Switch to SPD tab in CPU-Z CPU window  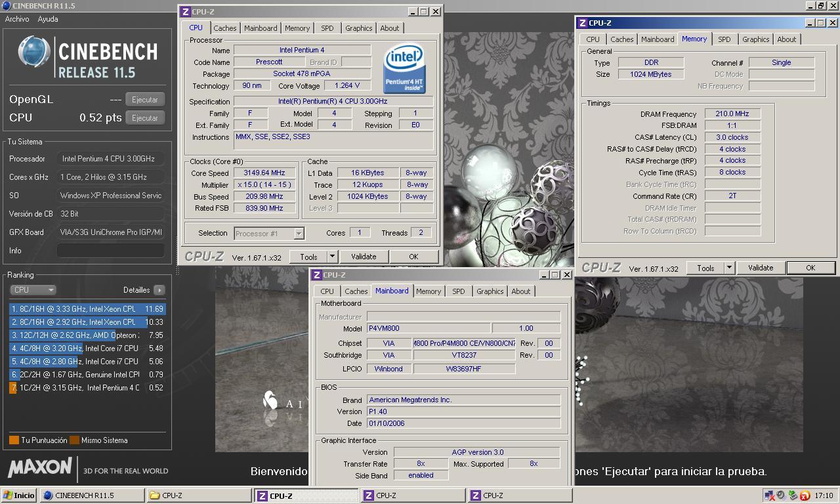pos(327,28)
